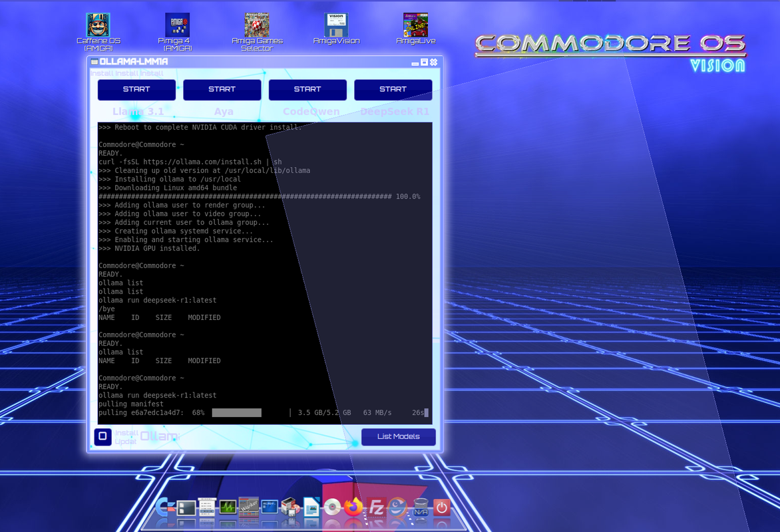This screenshot has height=532, width=780.
Task: Close the OLLAMA-LMM1A window
Action: point(434,62)
